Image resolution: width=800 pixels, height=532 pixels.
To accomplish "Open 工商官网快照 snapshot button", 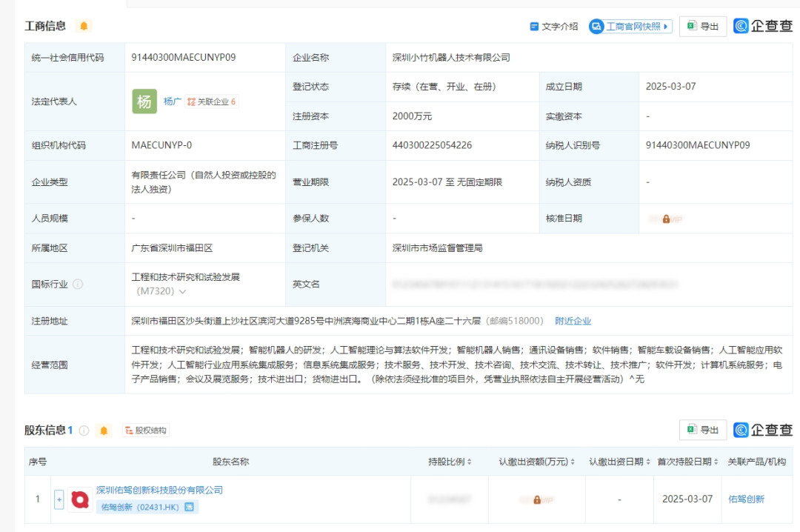I will (630, 27).
